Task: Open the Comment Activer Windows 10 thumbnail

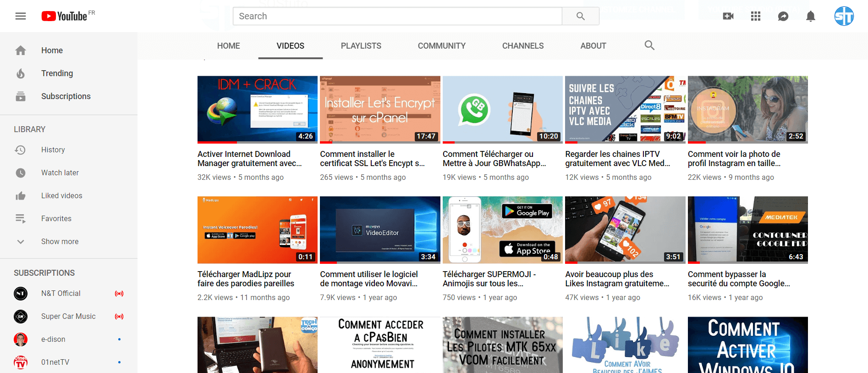Action: (748, 345)
